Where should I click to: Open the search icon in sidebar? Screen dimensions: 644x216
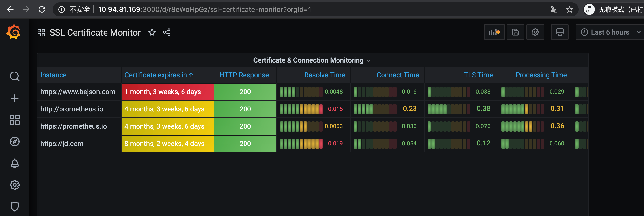(x=15, y=76)
